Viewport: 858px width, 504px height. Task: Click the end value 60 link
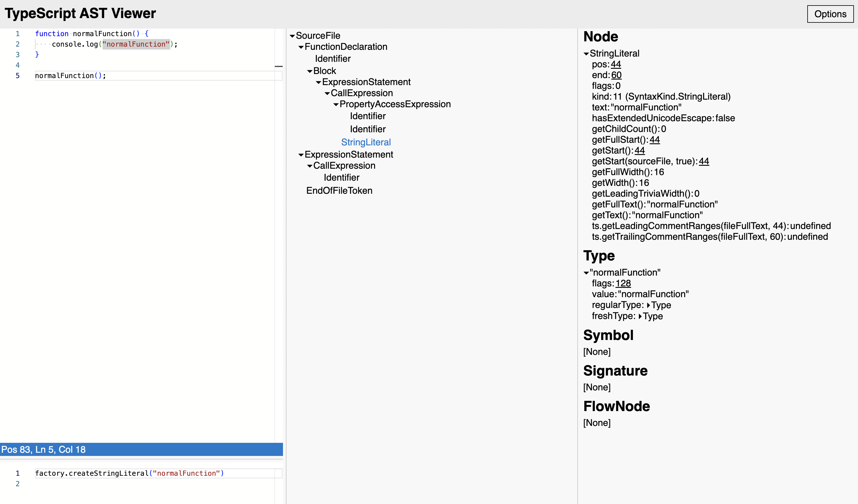616,75
